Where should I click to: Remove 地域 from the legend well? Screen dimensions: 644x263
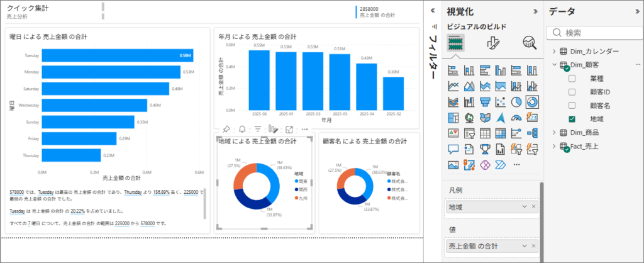pos(533,206)
